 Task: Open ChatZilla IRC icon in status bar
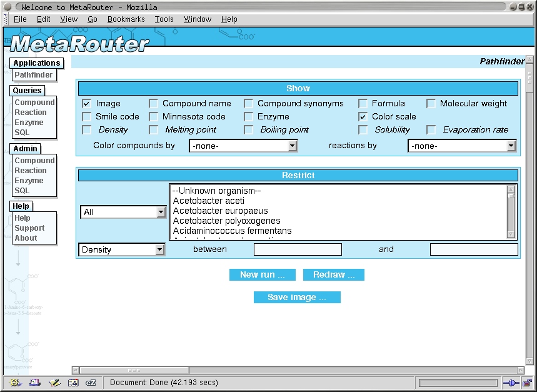(91, 383)
